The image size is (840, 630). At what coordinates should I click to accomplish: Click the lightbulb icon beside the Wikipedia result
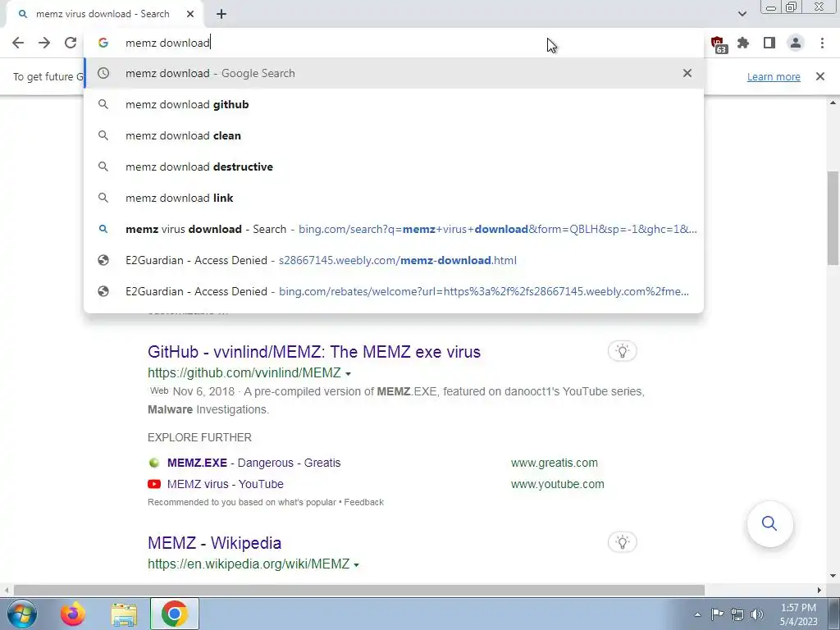point(622,542)
